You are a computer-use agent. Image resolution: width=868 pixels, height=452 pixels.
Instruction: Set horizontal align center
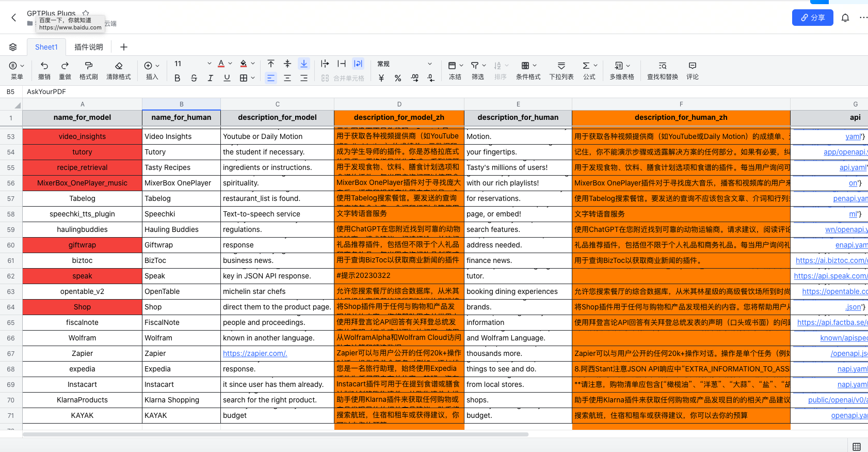point(287,78)
